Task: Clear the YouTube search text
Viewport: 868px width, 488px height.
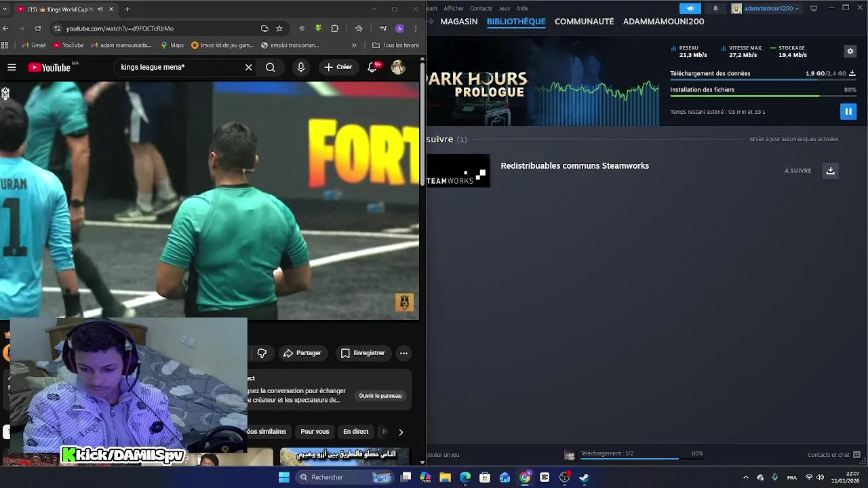Action: (249, 67)
